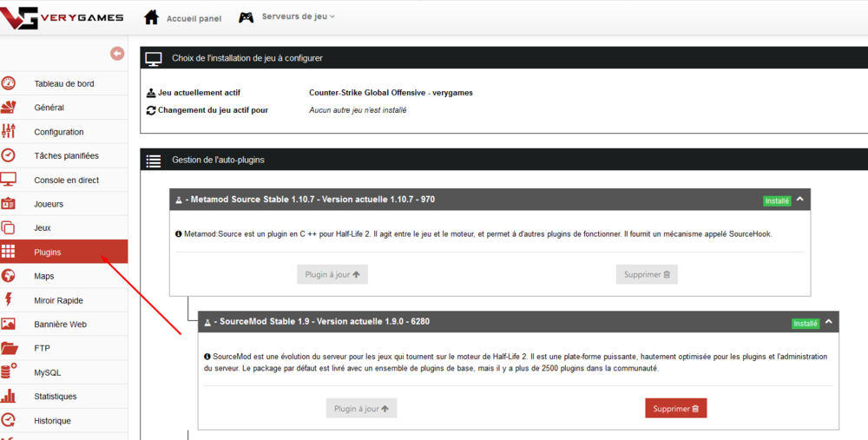The width and height of the screenshot is (868, 440).
Task: Open Bannière Web menu item
Action: pos(63,324)
